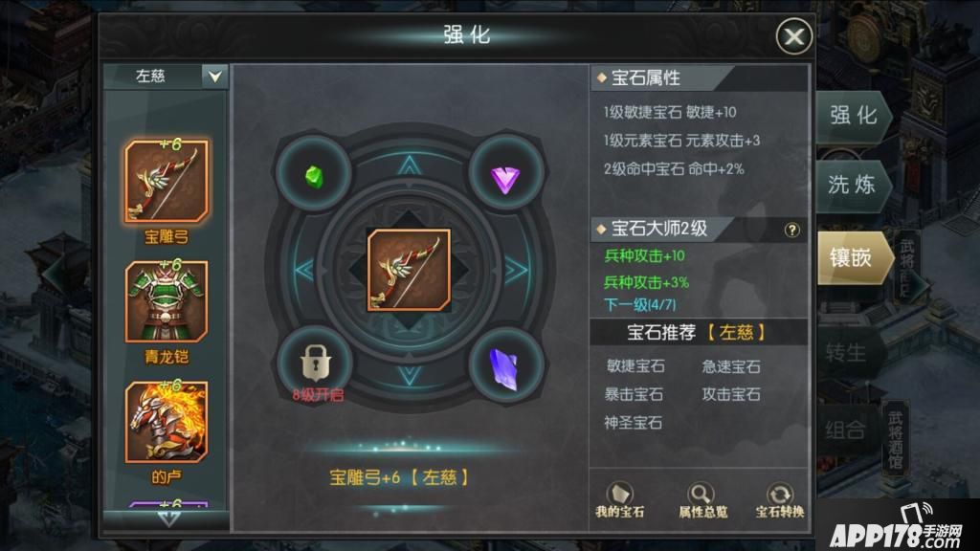Select the green gem socket
Image resolution: width=980 pixels, height=551 pixels.
click(314, 176)
